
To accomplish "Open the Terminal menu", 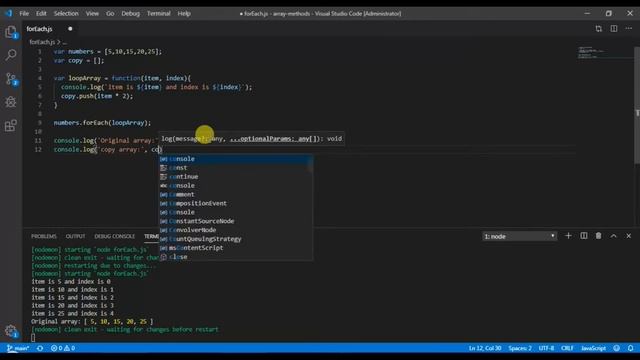I will tap(159, 13).
